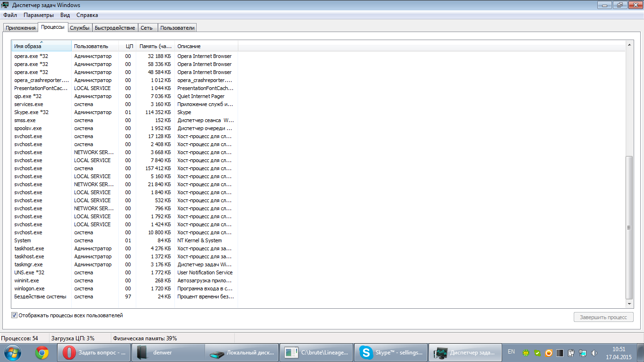644x362 pixels.
Task: Click the network tray icon
Action: [x=583, y=353]
